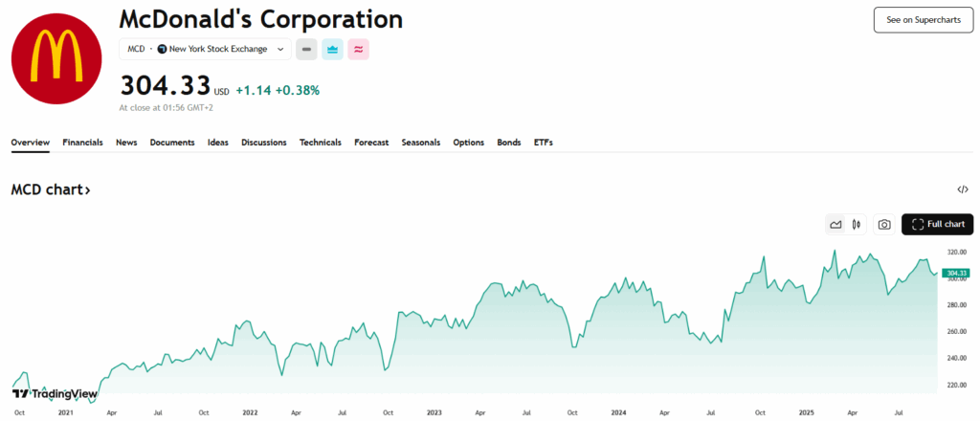980x421 pixels.
Task: Click the See on Supercharts button
Action: [923, 20]
